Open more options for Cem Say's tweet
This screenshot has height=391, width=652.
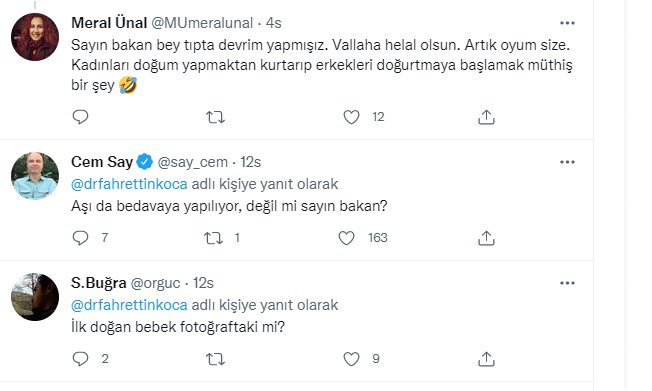(x=567, y=162)
